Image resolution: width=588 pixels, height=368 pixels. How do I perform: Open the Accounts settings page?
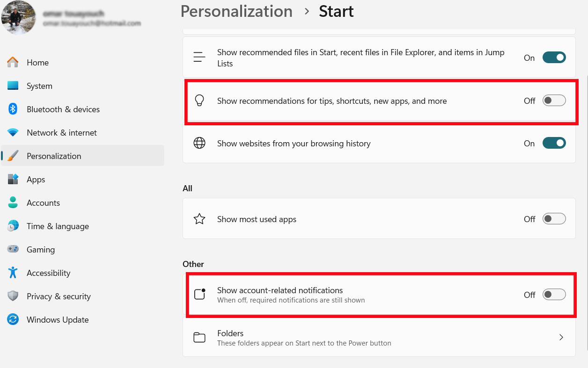pyautogui.click(x=43, y=203)
